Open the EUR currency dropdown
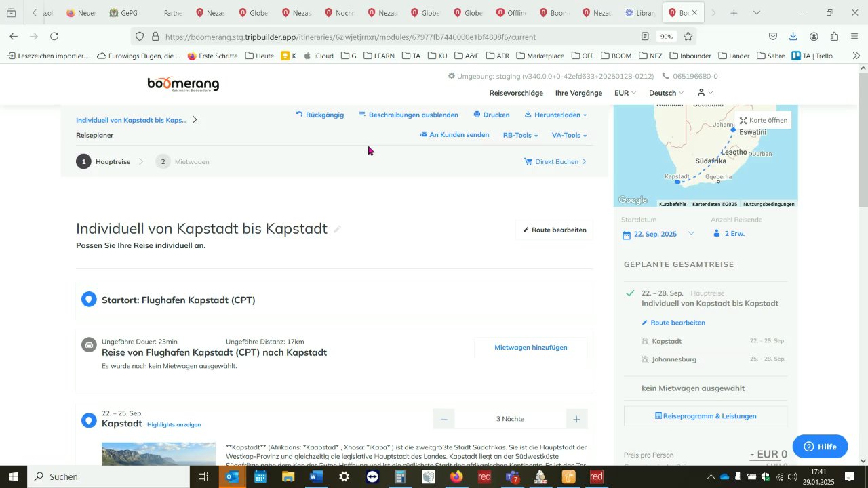Image resolution: width=868 pixels, height=488 pixels. point(625,93)
